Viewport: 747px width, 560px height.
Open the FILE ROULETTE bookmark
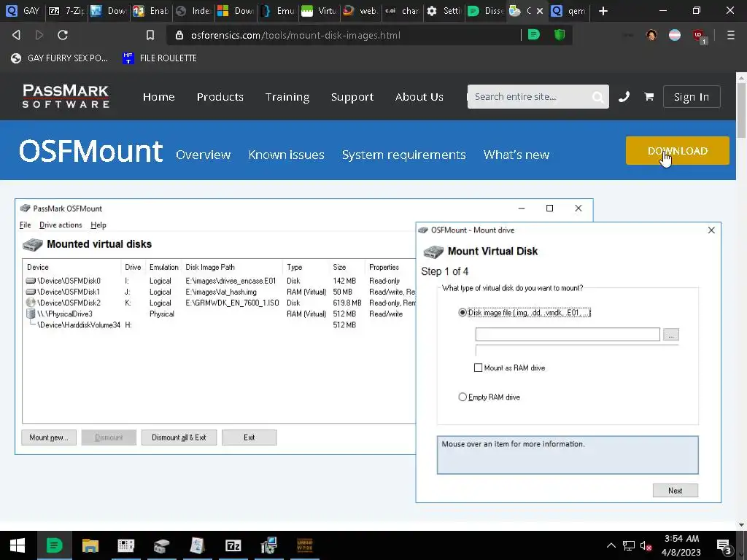[160, 58]
